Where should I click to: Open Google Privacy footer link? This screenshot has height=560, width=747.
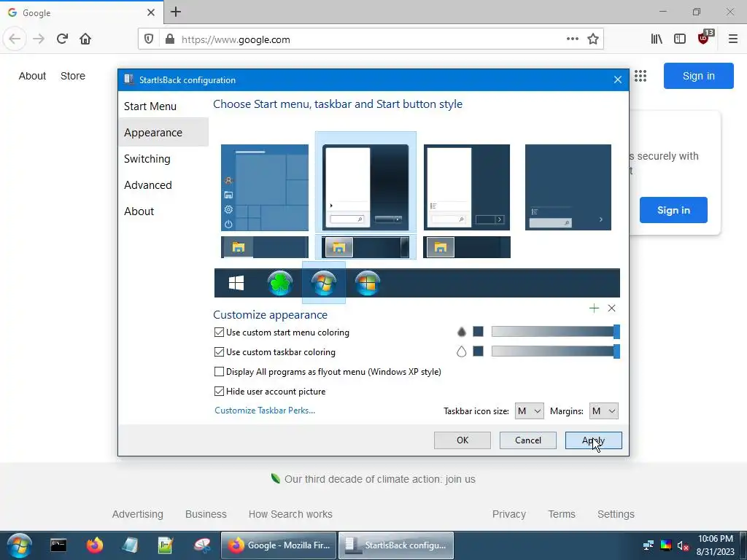[508, 514]
